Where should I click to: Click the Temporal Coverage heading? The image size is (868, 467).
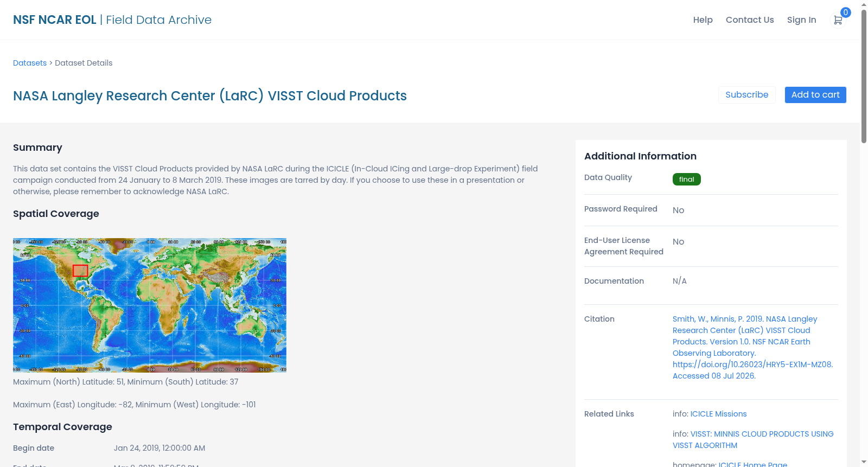62,427
